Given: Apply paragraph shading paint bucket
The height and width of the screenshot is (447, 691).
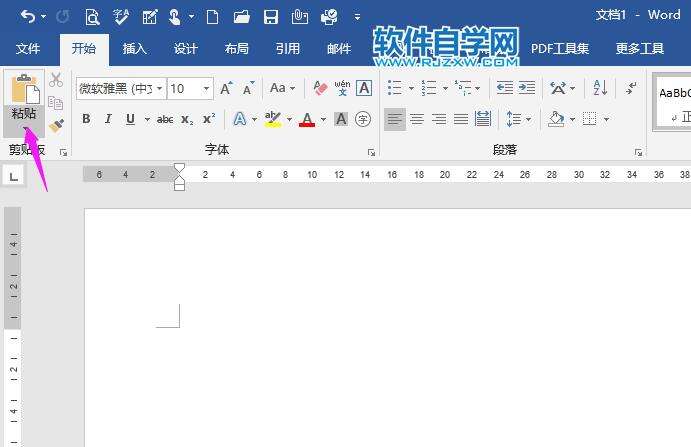Looking at the screenshot, I should coord(556,119).
